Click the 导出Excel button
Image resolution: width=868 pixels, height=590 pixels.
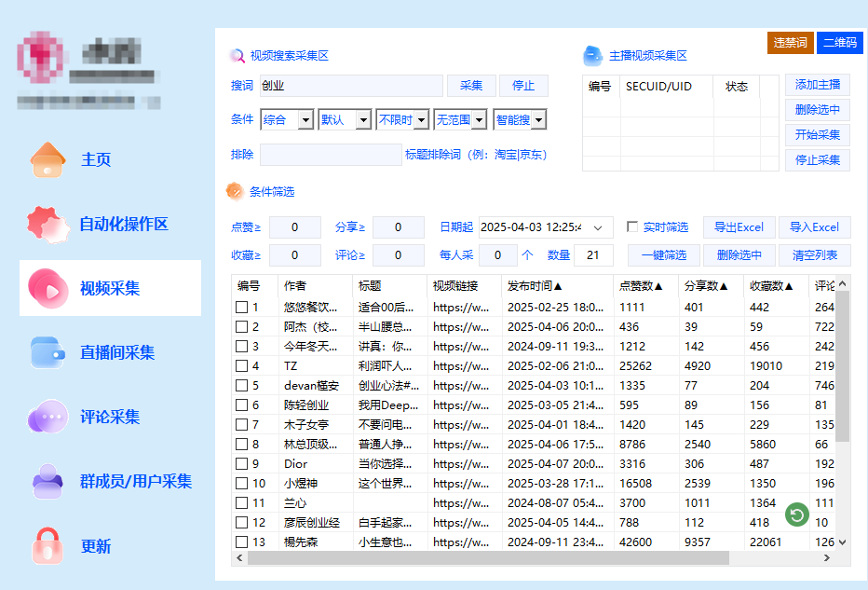pyautogui.click(x=739, y=227)
